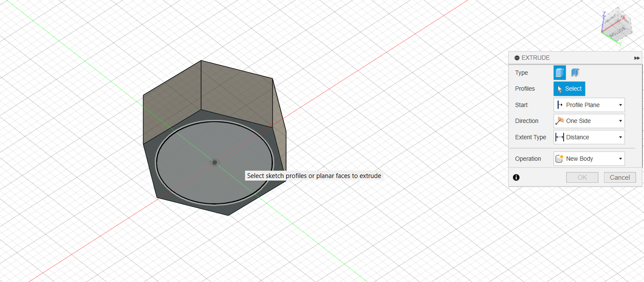Collapse the EXTRUDE dialog with minus icon

pos(517,58)
